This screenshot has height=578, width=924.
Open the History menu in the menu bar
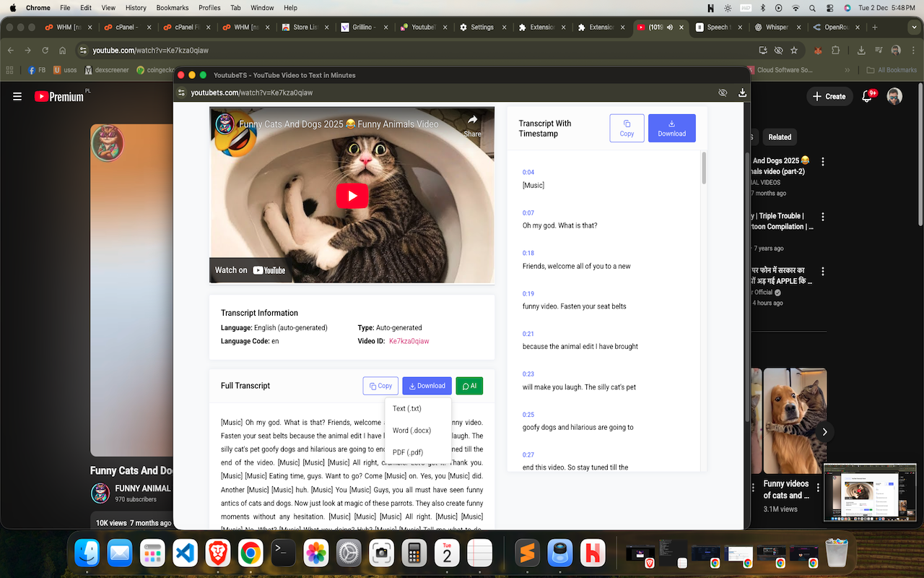pyautogui.click(x=135, y=8)
